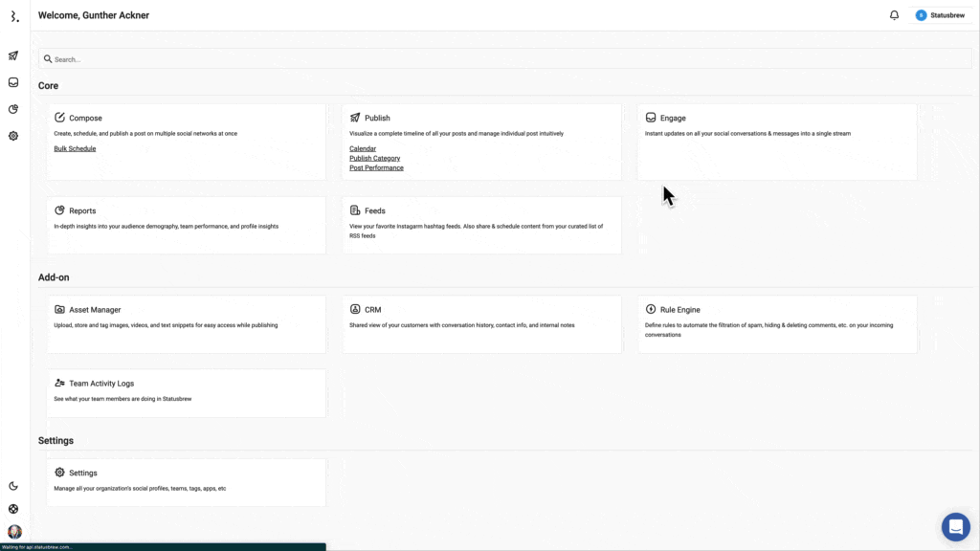Open notifications bell icon
This screenshot has width=980, height=551.
894,15
